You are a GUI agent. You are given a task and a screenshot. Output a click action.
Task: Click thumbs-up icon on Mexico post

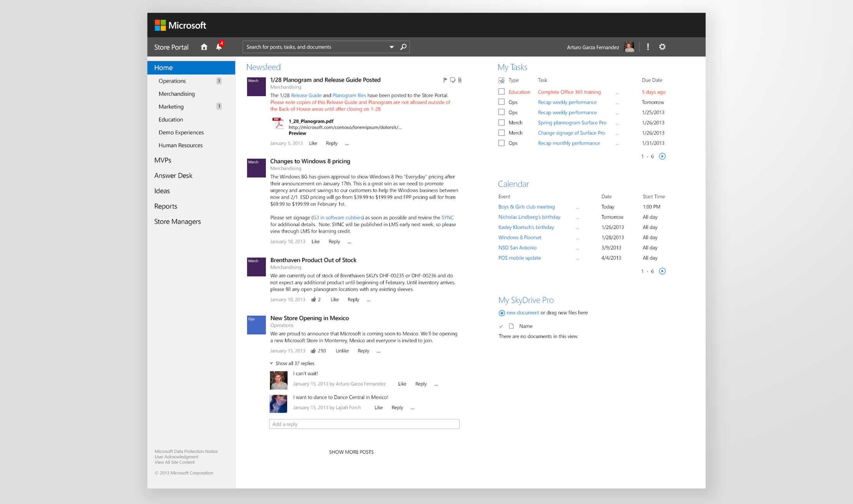point(313,351)
